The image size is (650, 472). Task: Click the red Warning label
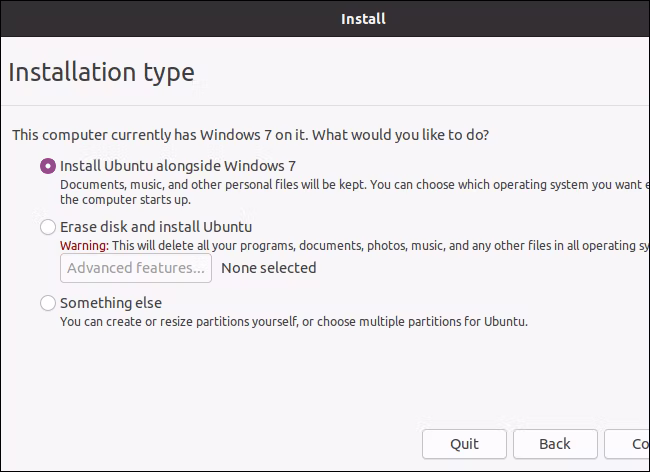[85, 246]
